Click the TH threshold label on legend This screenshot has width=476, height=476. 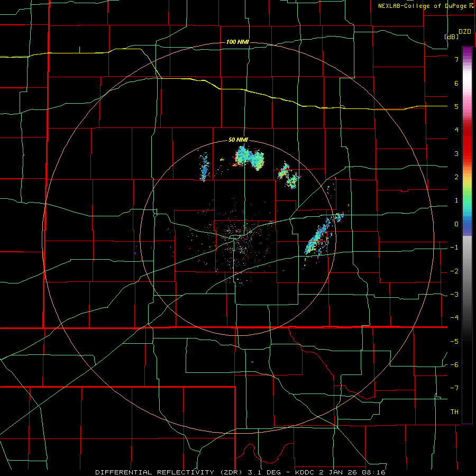pos(454,412)
